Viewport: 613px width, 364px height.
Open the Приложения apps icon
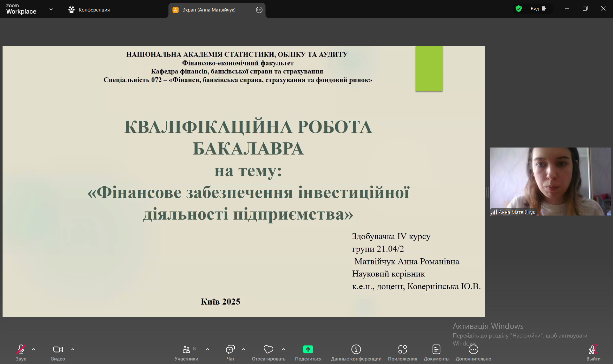click(402, 350)
